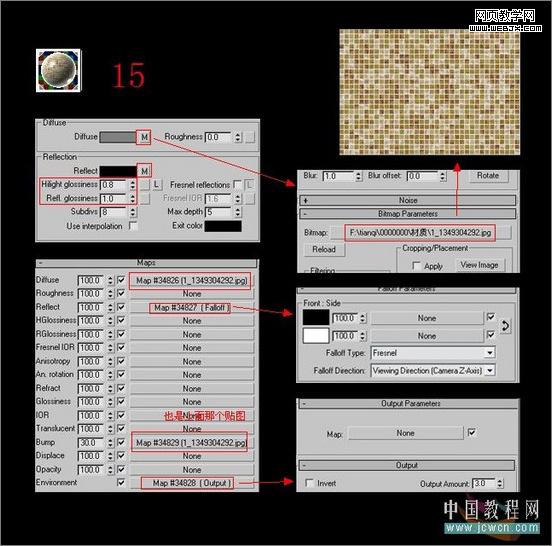Viewport: 552px width, 546px height.
Task: Click the Reflect black color swatch
Action: click(118, 171)
